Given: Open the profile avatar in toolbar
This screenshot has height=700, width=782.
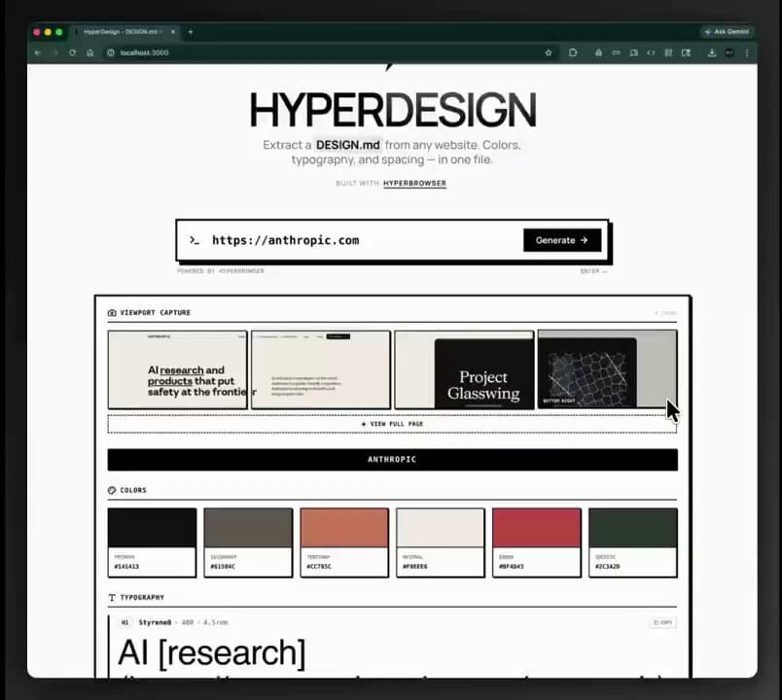Looking at the screenshot, I should (729, 52).
